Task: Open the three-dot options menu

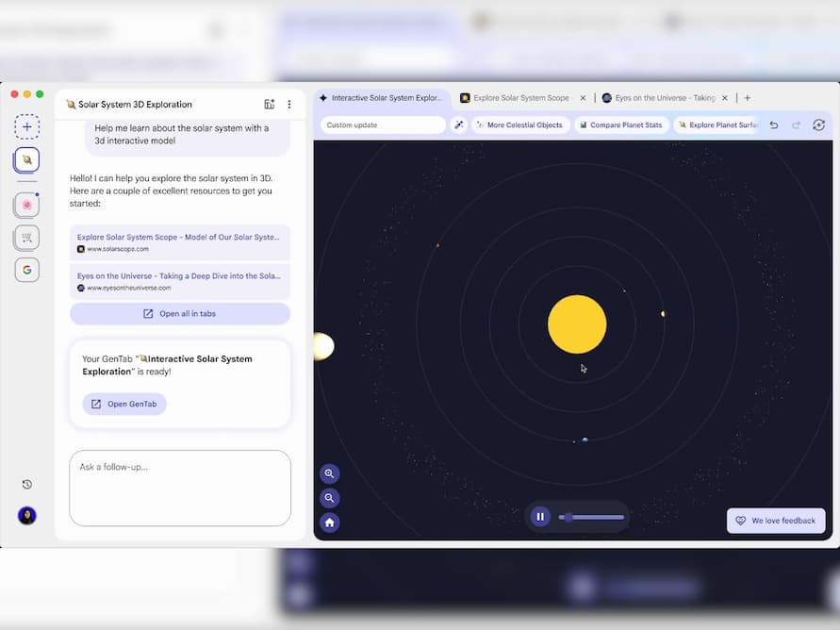Action: (289, 104)
